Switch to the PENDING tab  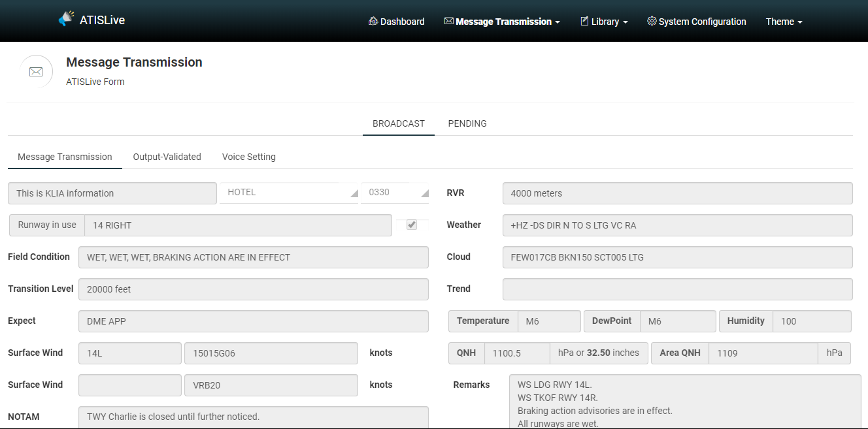[467, 123]
